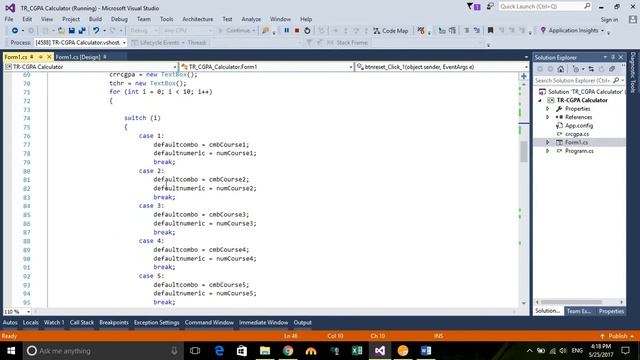This screenshot has height=360, width=640.
Task: Restart the debugging session
Action: pos(307,31)
